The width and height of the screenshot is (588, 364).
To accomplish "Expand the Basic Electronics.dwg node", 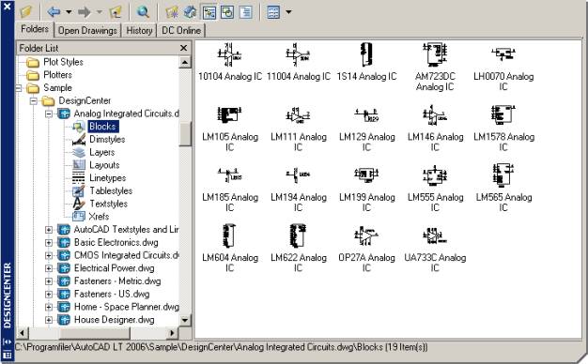I will 49,243.
